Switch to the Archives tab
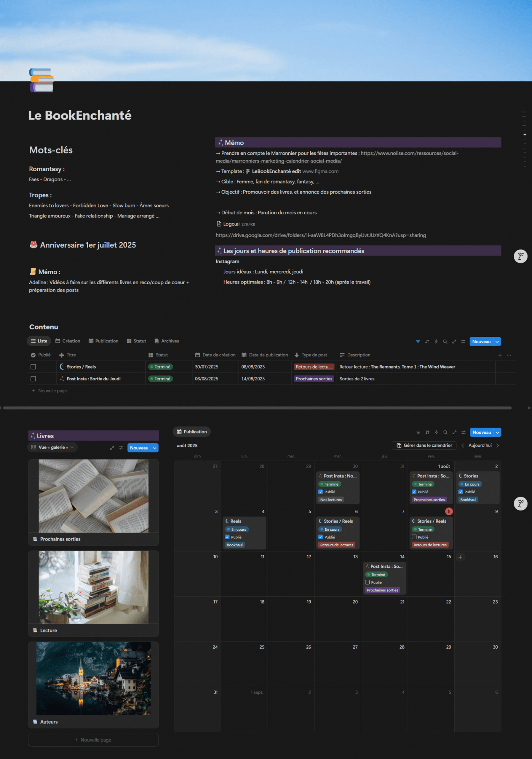Viewport: 532px width, 759px height. pos(167,341)
